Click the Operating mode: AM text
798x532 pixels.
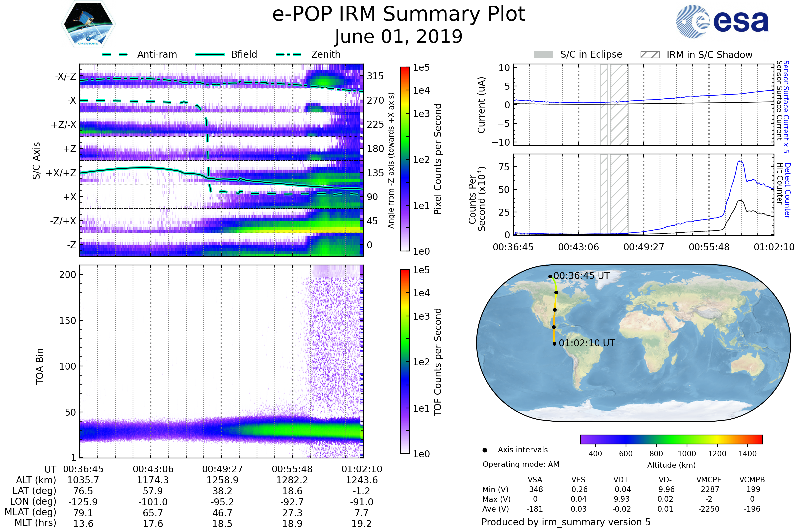[521, 464]
